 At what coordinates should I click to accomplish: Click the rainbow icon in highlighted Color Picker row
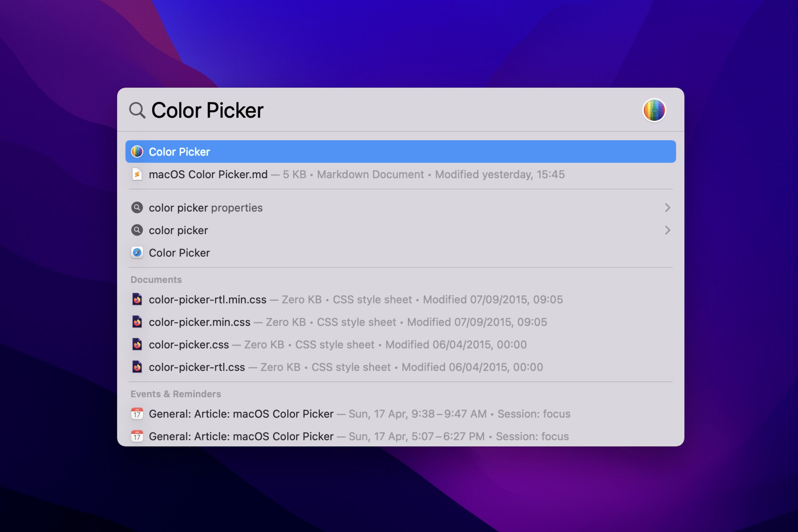click(x=137, y=152)
